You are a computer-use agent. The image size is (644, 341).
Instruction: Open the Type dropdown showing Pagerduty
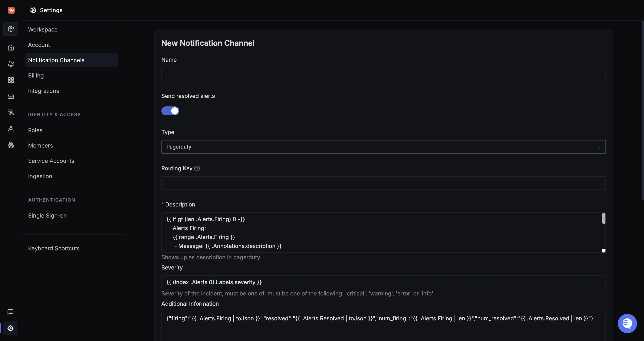tap(383, 147)
